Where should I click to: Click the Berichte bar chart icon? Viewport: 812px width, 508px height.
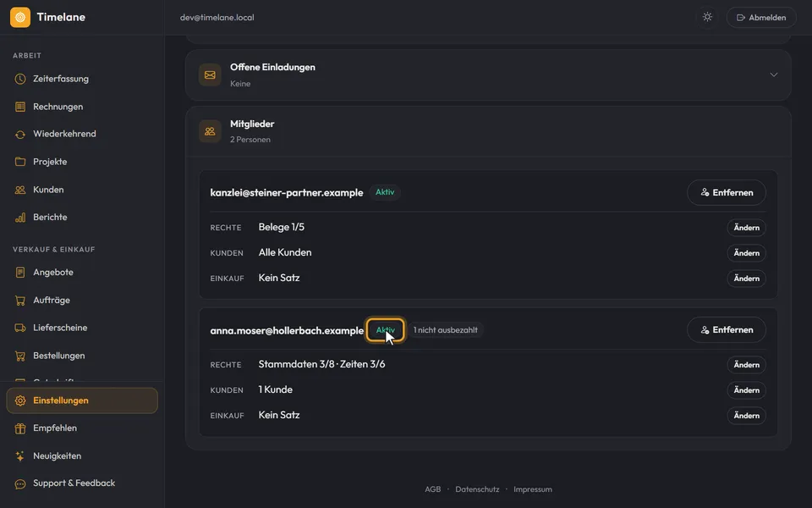coord(20,218)
